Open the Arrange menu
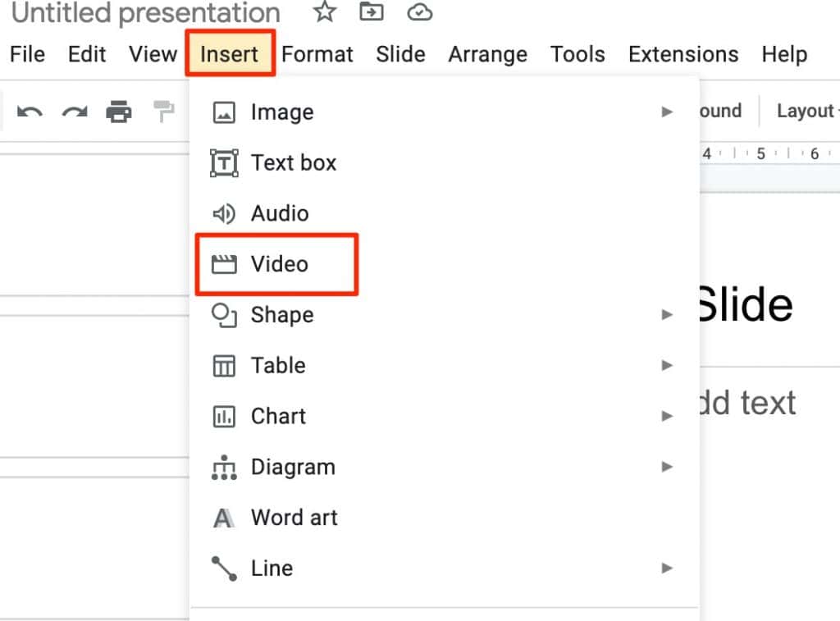Screen dimensions: 840x621 tap(487, 54)
